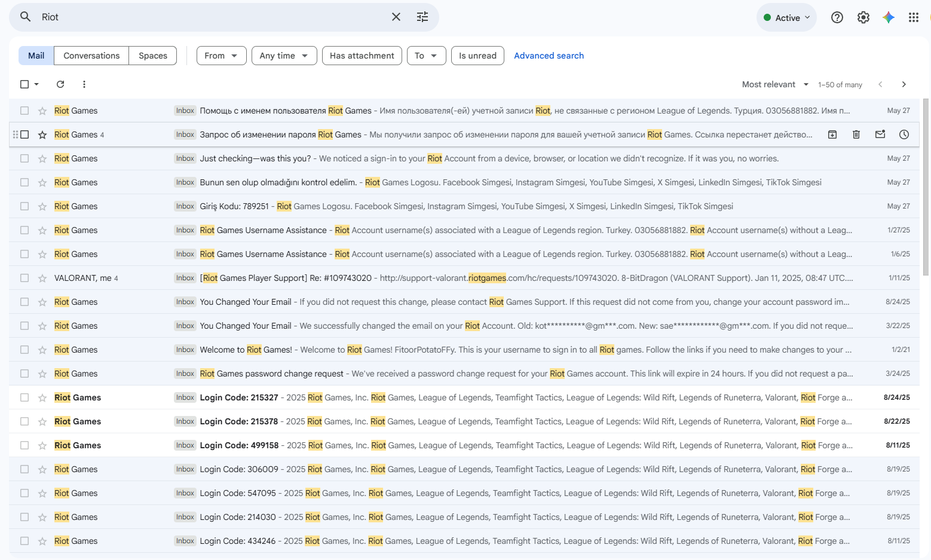
Task: Open the Google apps grid
Action: pyautogui.click(x=914, y=17)
